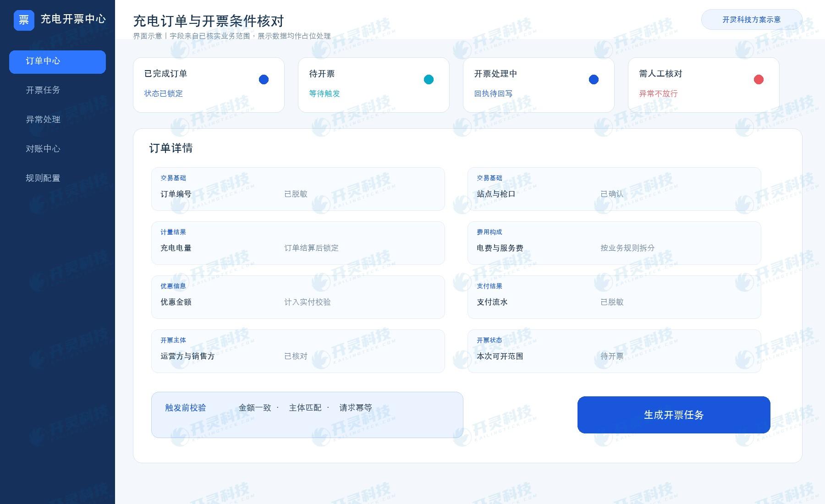Click the 金额一致 check item

point(255,408)
